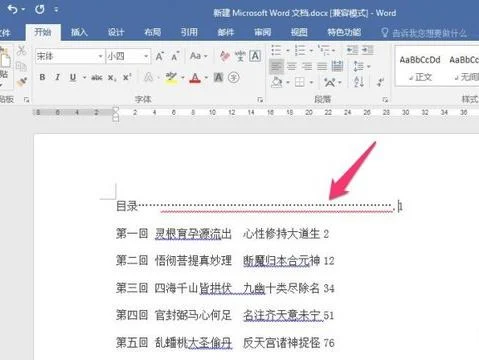Screen dimensions: 479x360
Task: Toggle Italic formatting
Action: coord(57,77)
